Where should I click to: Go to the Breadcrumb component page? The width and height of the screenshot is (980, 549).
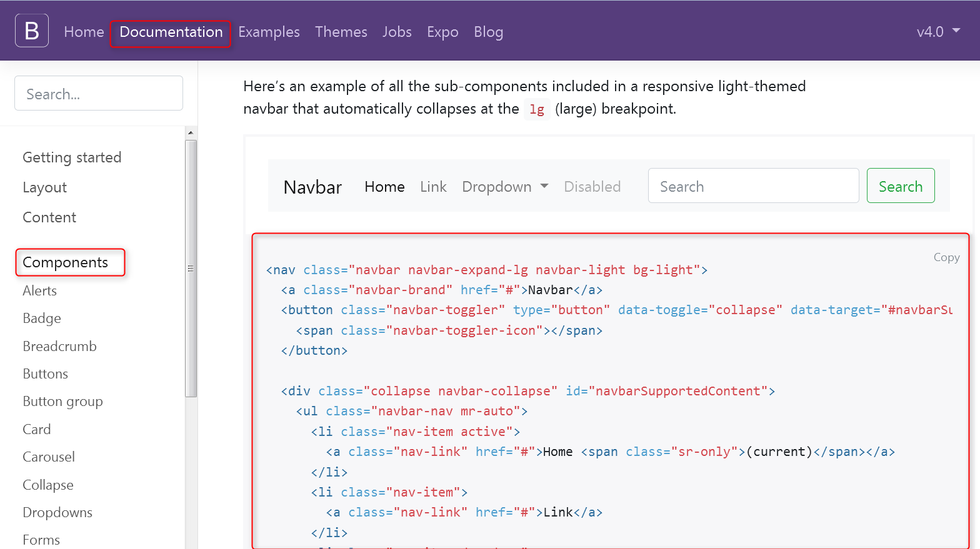pyautogui.click(x=59, y=346)
